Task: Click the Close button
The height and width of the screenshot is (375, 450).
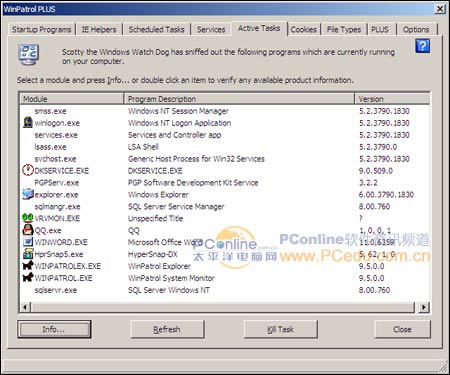Action: [402, 329]
